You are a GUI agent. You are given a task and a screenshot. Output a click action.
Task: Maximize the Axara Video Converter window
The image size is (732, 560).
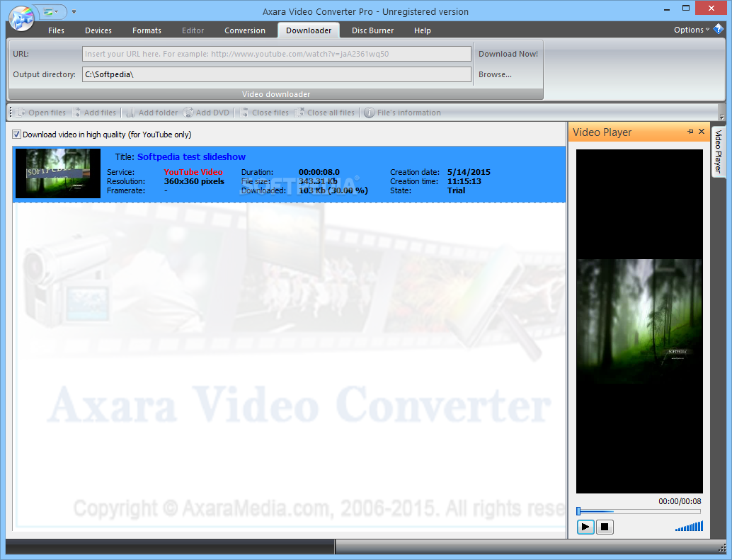coord(686,8)
